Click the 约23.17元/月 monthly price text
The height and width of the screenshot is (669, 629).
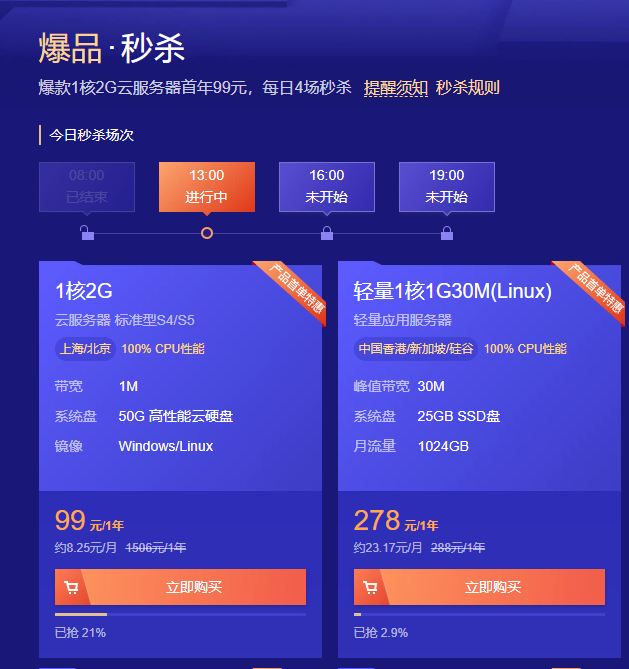(388, 548)
